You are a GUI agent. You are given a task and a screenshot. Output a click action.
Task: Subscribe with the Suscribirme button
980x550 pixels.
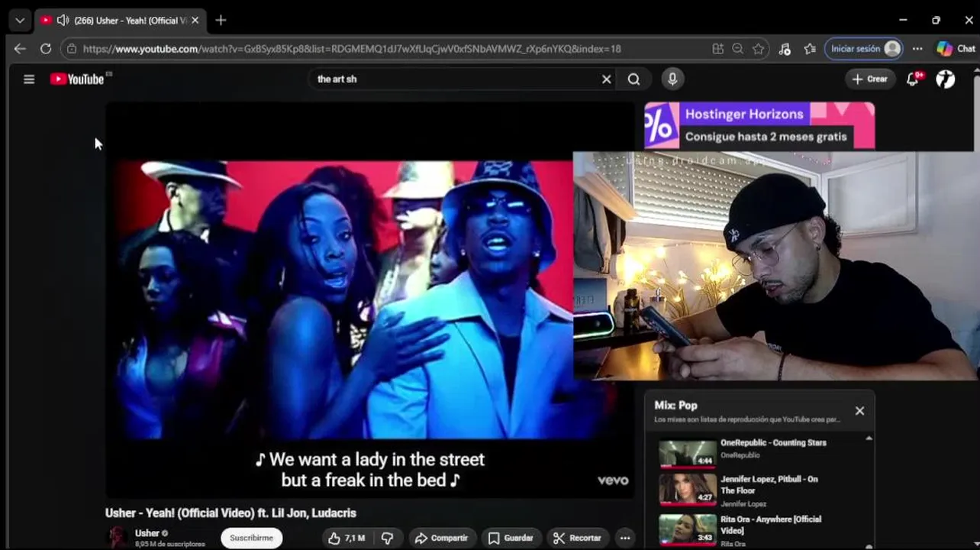pos(251,538)
